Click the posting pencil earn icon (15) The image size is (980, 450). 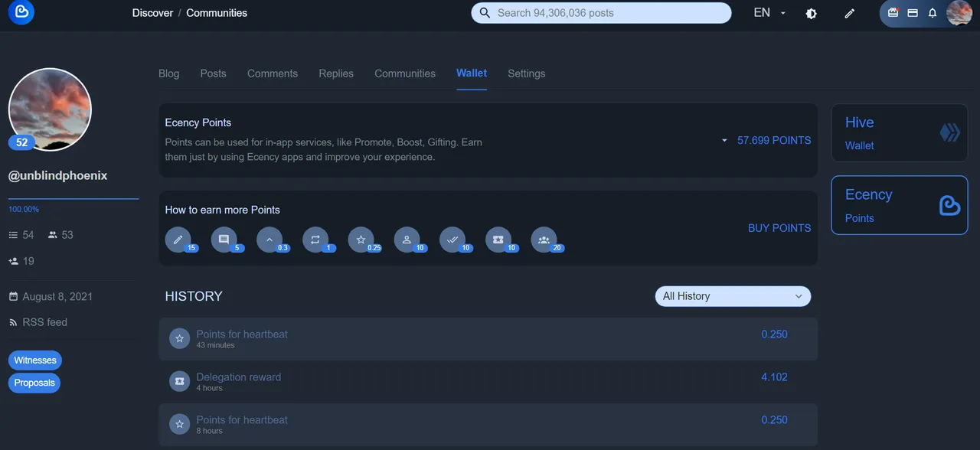[x=178, y=240]
